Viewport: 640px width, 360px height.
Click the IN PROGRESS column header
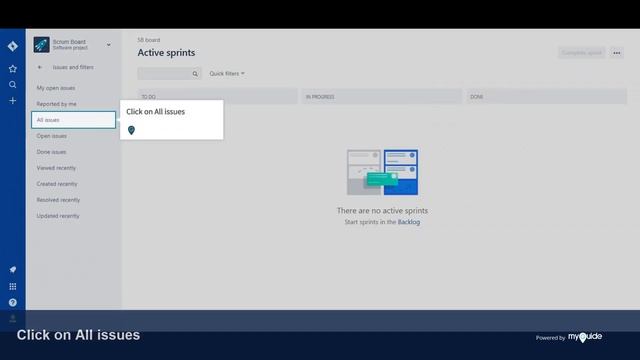(x=382, y=97)
